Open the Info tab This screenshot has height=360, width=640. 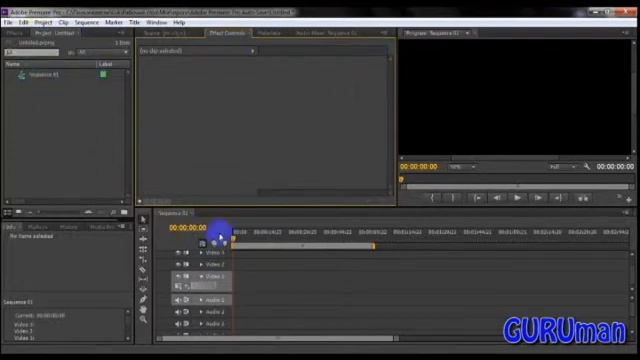(x=11, y=227)
